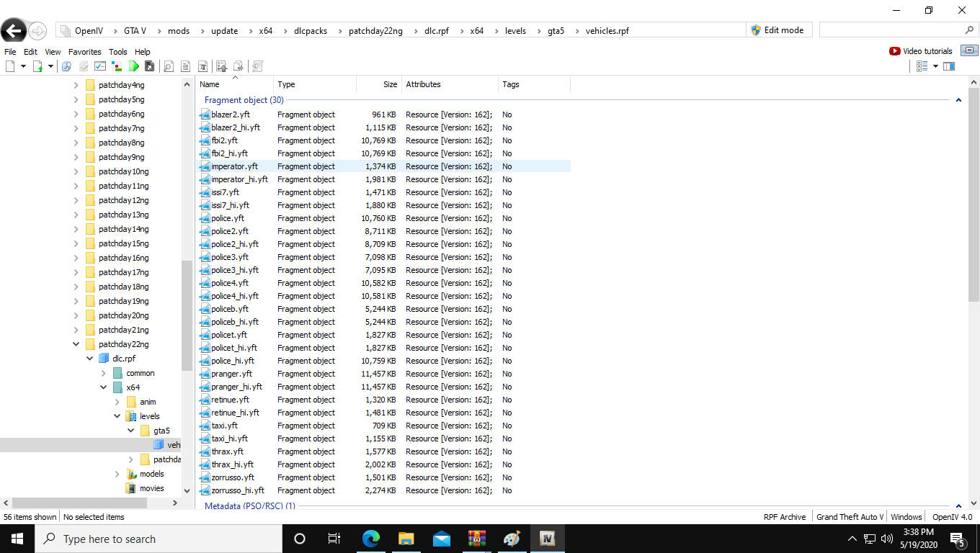Open WinRAR from the taskbar
Image resolution: width=980 pixels, height=553 pixels.
click(x=476, y=539)
